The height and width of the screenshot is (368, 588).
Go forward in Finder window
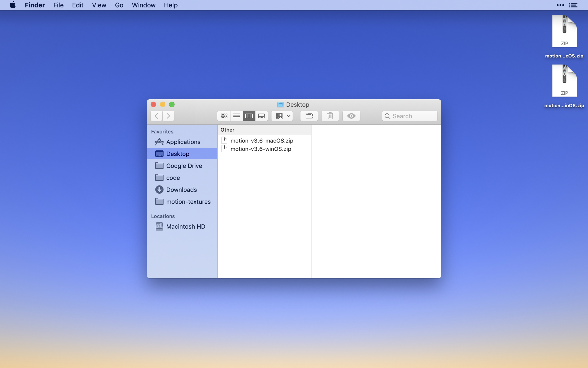click(168, 116)
